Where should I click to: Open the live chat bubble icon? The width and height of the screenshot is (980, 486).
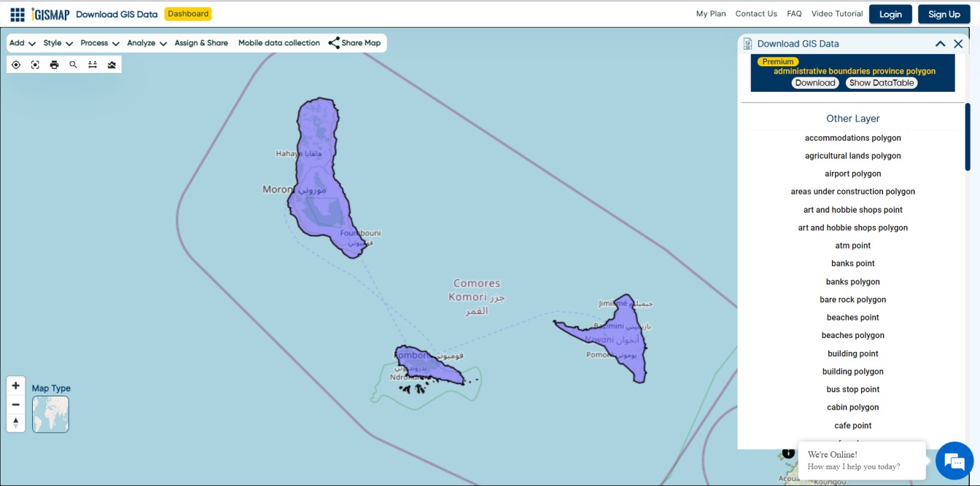(954, 460)
